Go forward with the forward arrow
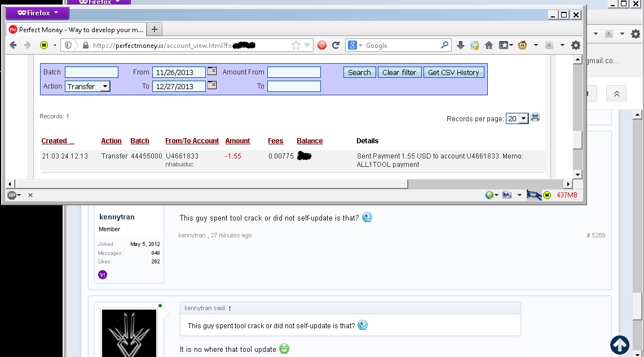This screenshot has width=644, height=357. tap(28, 45)
